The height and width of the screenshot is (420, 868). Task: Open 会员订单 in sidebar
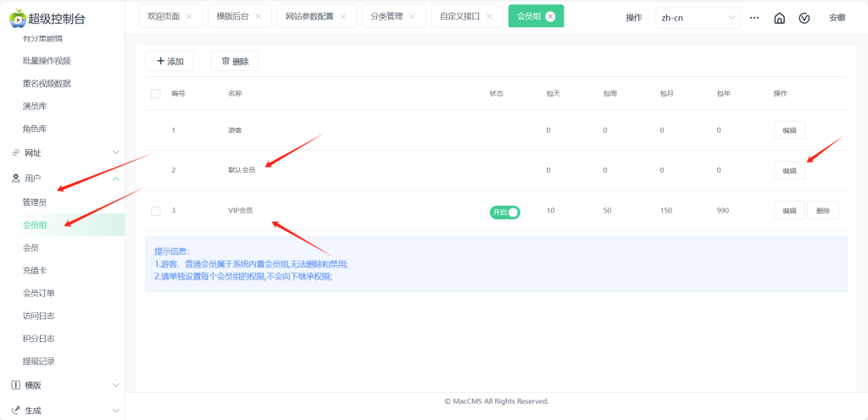tap(38, 293)
